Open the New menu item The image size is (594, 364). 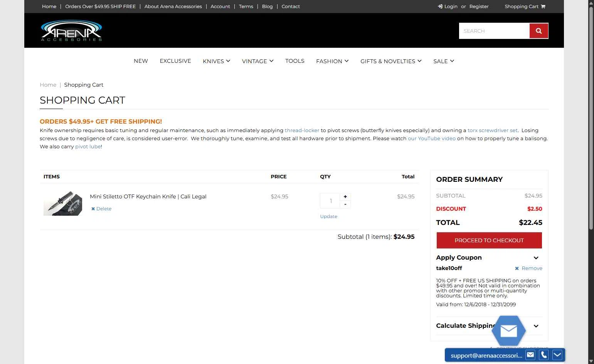pos(141,61)
